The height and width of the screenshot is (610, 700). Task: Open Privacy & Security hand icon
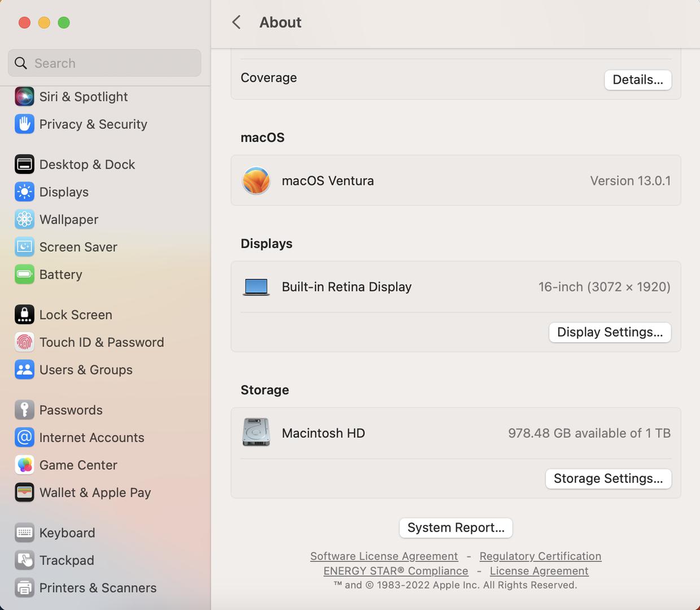24,124
